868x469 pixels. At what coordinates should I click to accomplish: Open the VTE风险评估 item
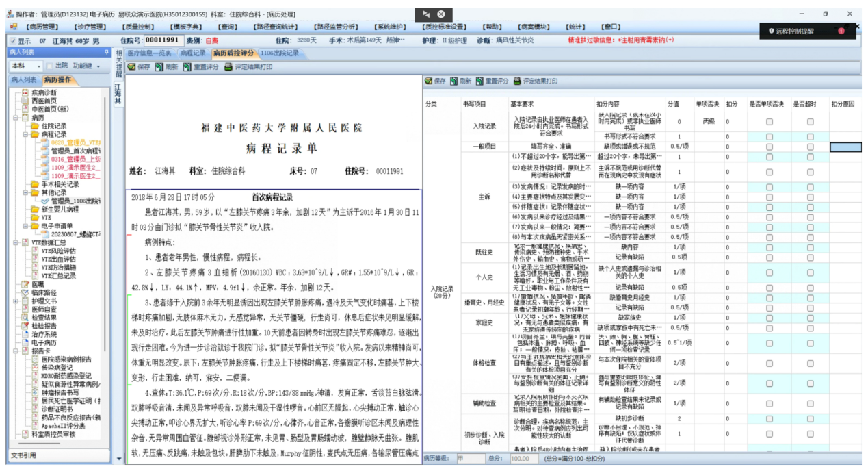(58, 251)
